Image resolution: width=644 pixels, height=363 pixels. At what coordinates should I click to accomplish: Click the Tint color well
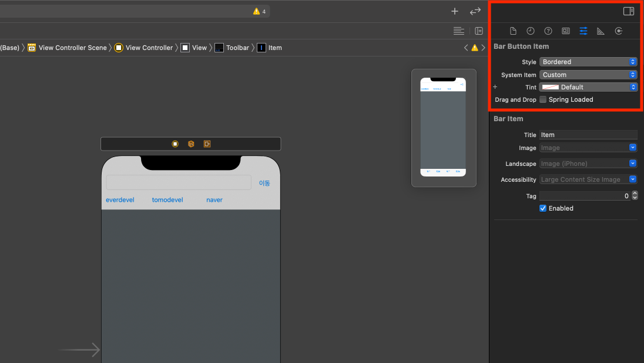(x=551, y=87)
